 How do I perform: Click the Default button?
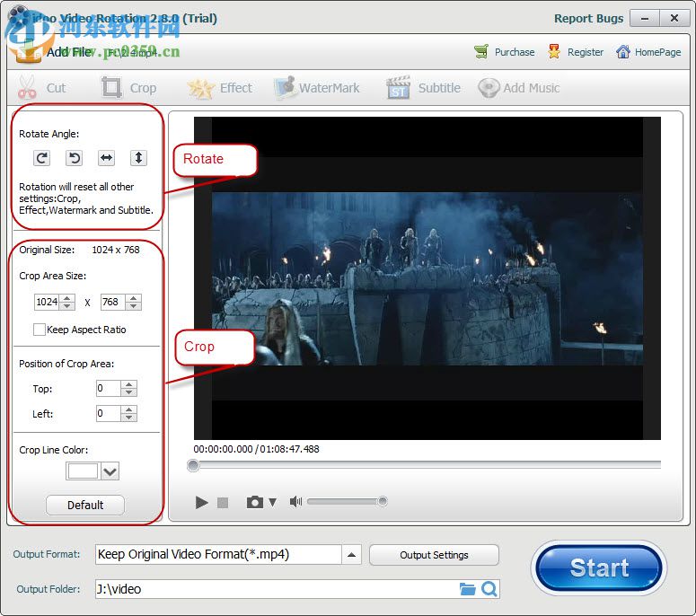(85, 505)
